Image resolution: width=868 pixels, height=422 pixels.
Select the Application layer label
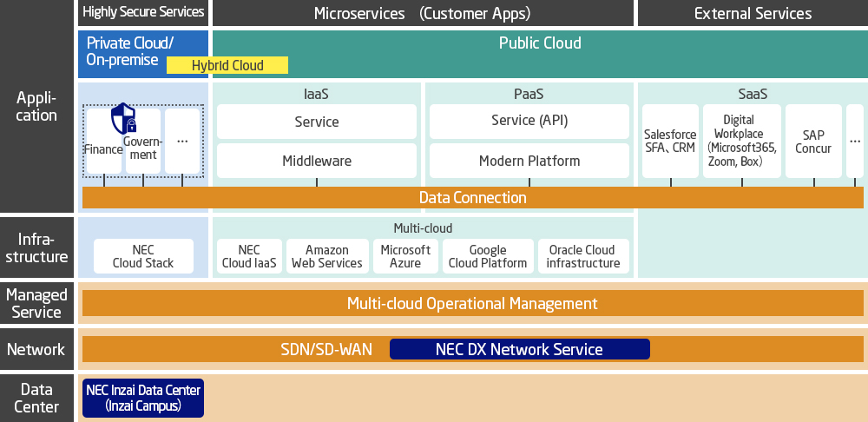pyautogui.click(x=36, y=106)
